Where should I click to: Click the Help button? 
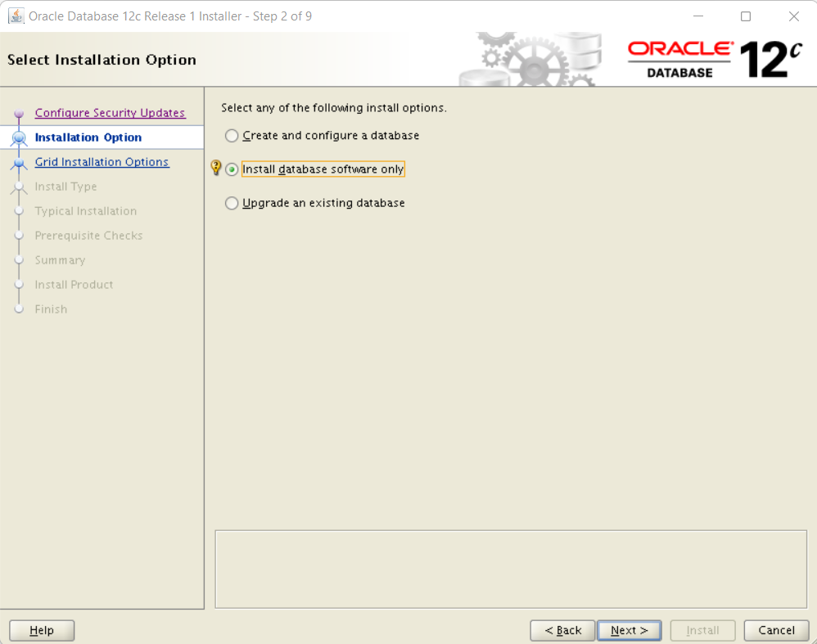tap(42, 630)
